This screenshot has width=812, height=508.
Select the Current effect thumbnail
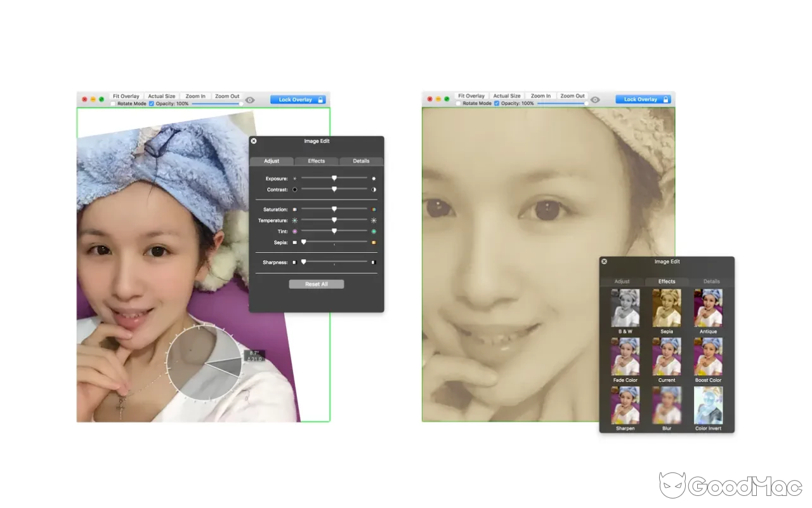coord(667,357)
